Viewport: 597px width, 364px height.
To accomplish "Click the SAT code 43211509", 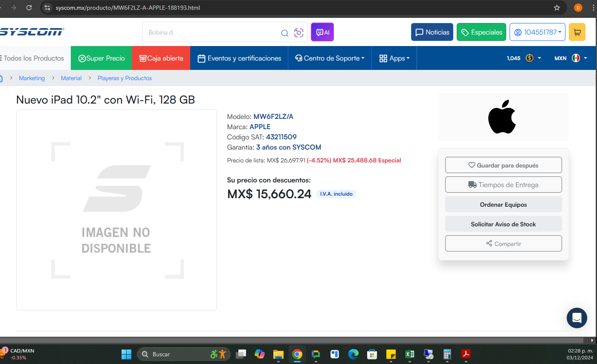I will [x=281, y=137].
